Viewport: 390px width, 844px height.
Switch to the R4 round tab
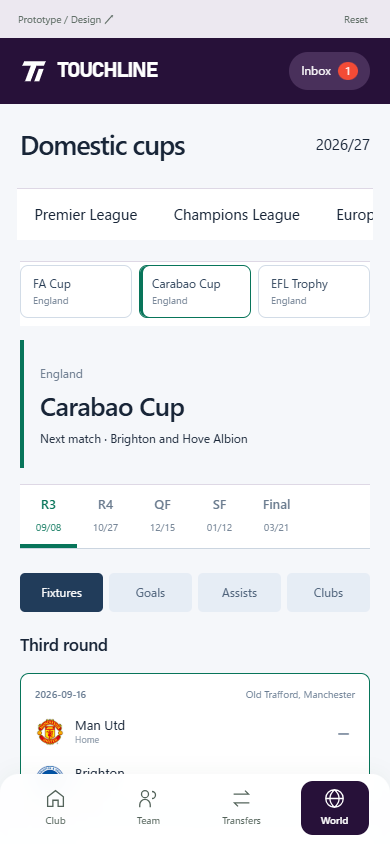coord(105,516)
